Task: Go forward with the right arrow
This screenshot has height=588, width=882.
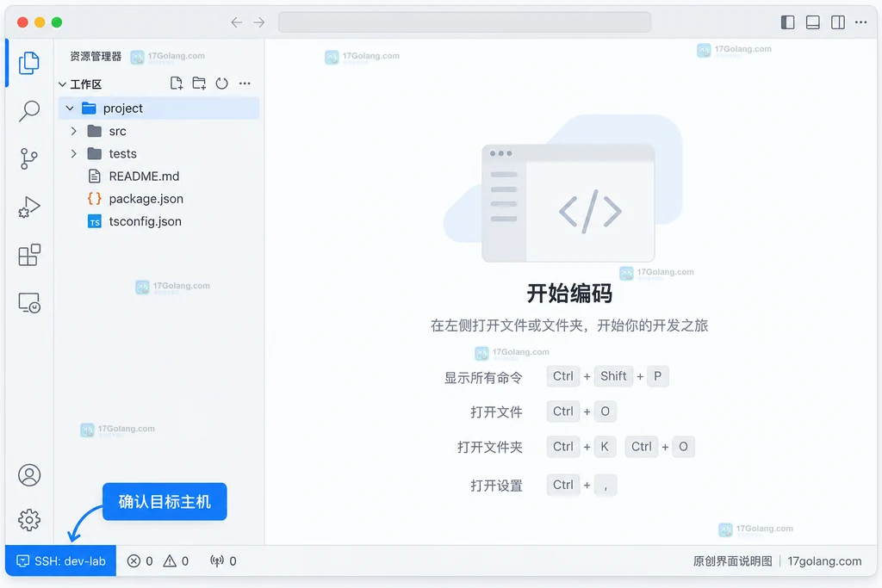Action: pyautogui.click(x=258, y=22)
